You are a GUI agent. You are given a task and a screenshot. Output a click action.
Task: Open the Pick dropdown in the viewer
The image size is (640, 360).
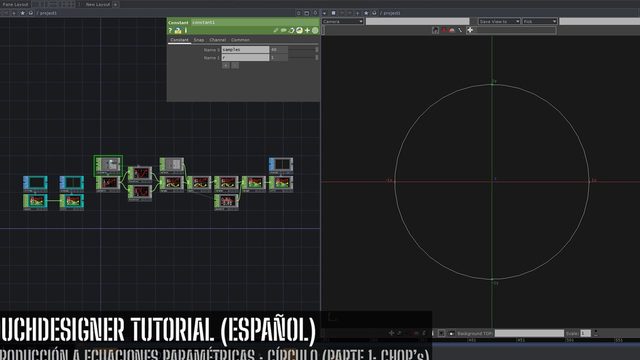540,21
